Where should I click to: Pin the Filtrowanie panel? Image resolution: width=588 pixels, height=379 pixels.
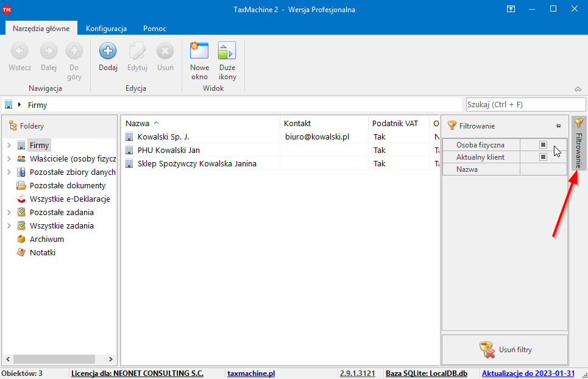tap(558, 126)
